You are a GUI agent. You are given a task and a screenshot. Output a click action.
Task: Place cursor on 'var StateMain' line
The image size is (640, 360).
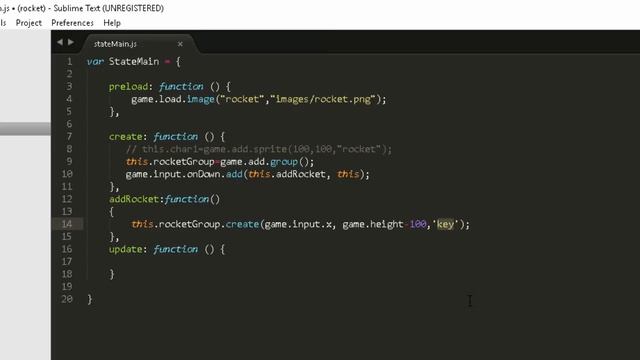point(134,62)
